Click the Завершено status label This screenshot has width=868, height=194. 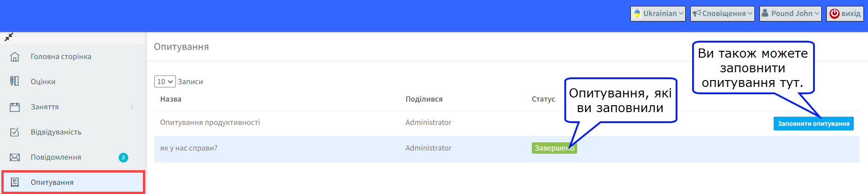554,148
